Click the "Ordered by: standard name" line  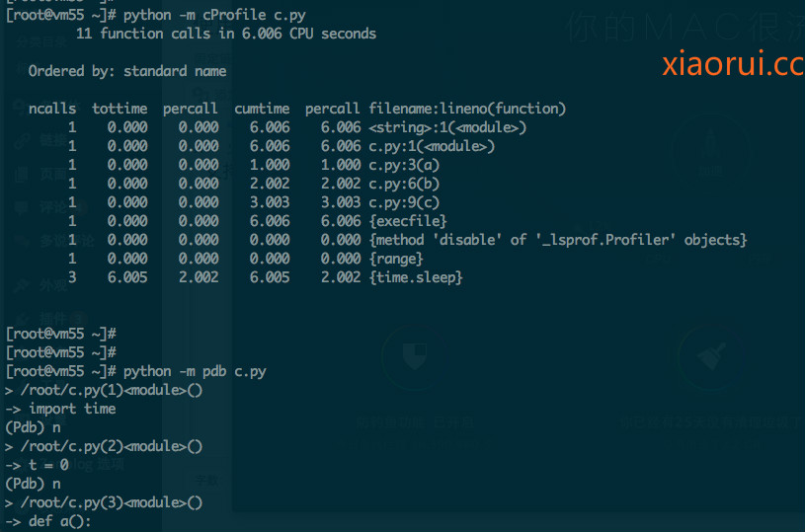127,71
